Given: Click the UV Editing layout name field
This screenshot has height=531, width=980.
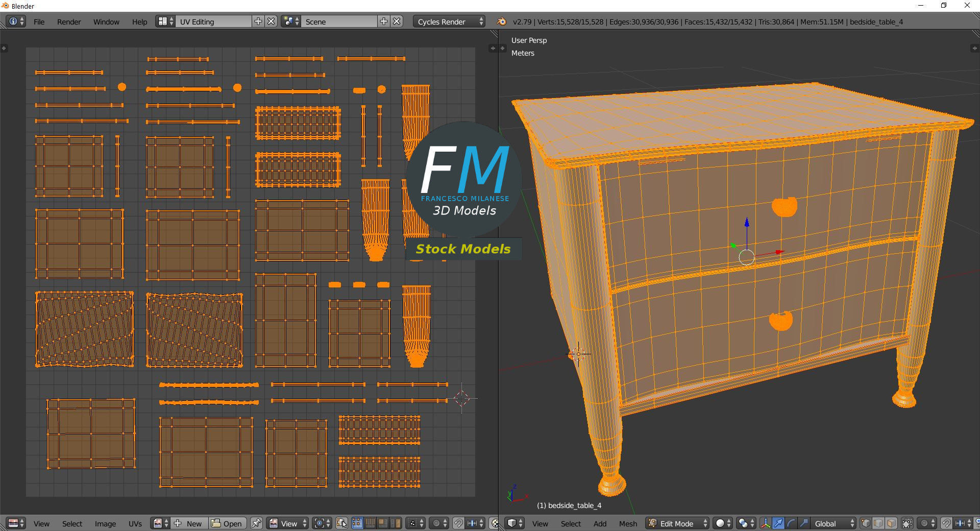Looking at the screenshot, I should click(x=214, y=21).
